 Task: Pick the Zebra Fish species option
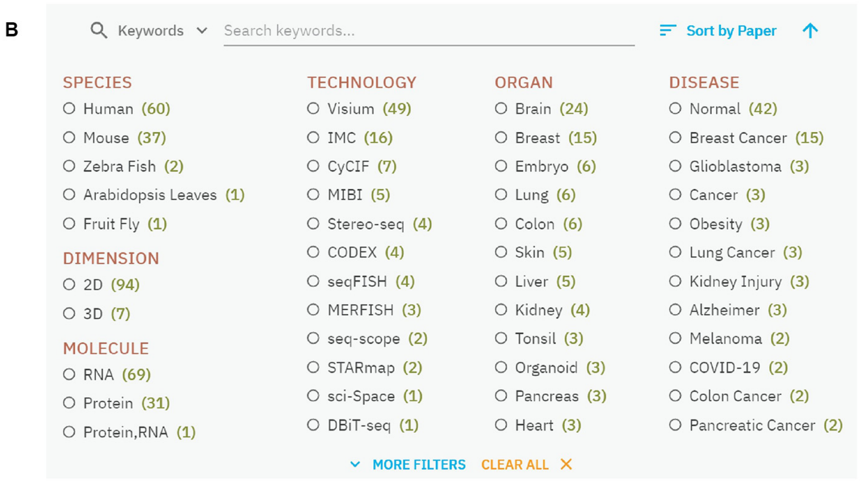69,166
